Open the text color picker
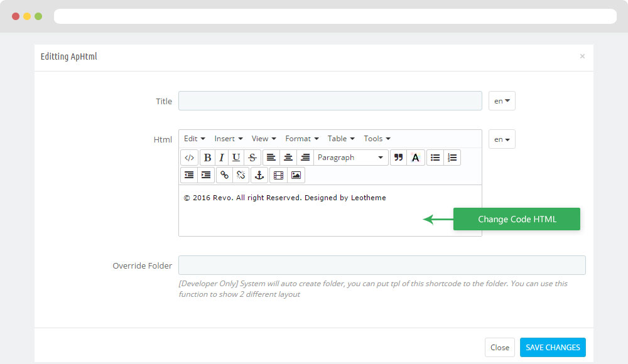 click(x=415, y=158)
